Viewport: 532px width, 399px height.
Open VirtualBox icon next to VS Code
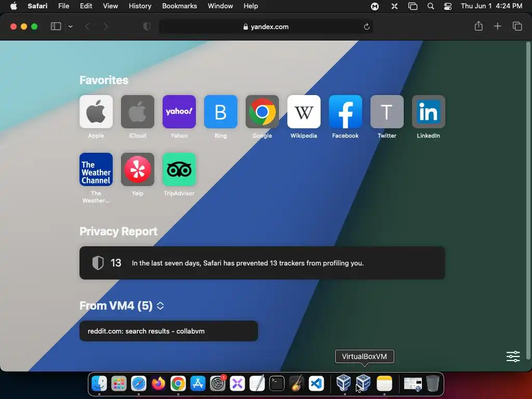344,383
